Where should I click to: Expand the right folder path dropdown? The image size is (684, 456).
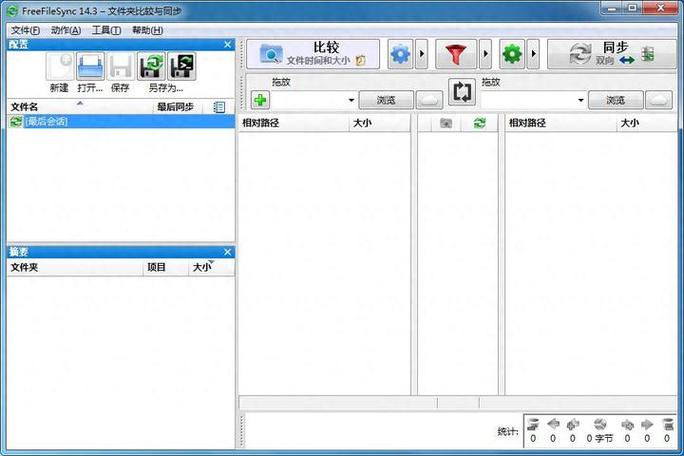point(580,100)
